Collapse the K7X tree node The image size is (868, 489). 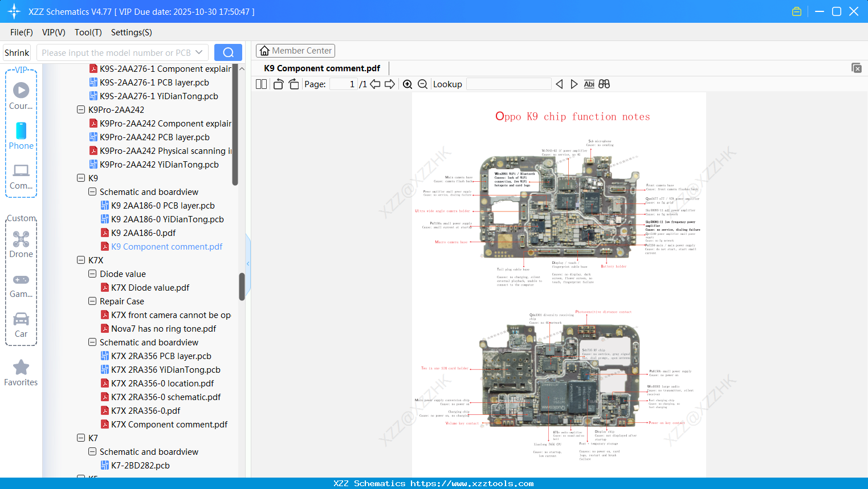coord(81,260)
